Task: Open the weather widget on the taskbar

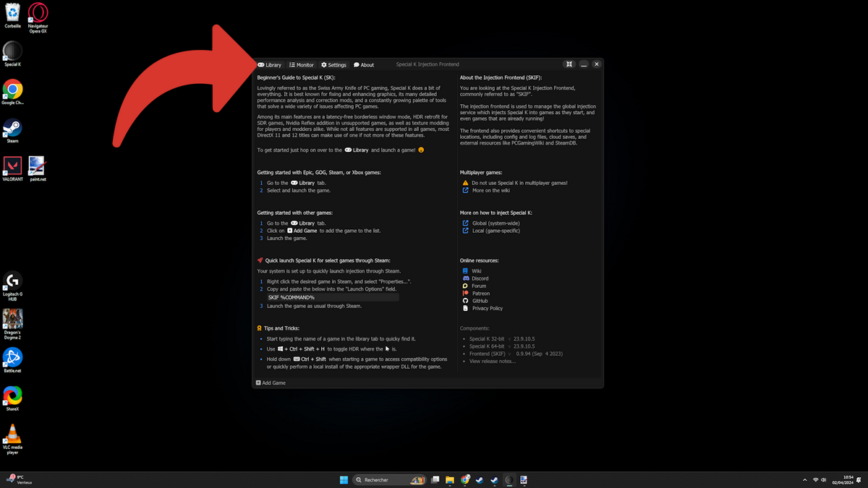Action: pos(19,479)
